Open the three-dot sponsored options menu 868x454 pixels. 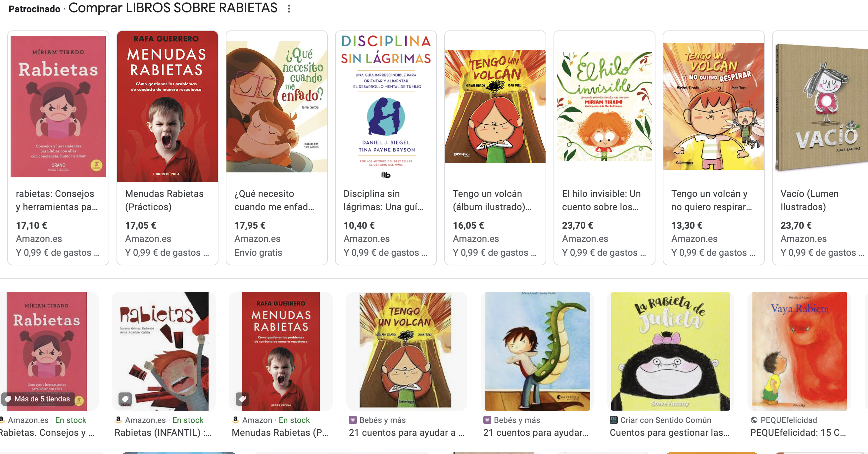pos(289,9)
